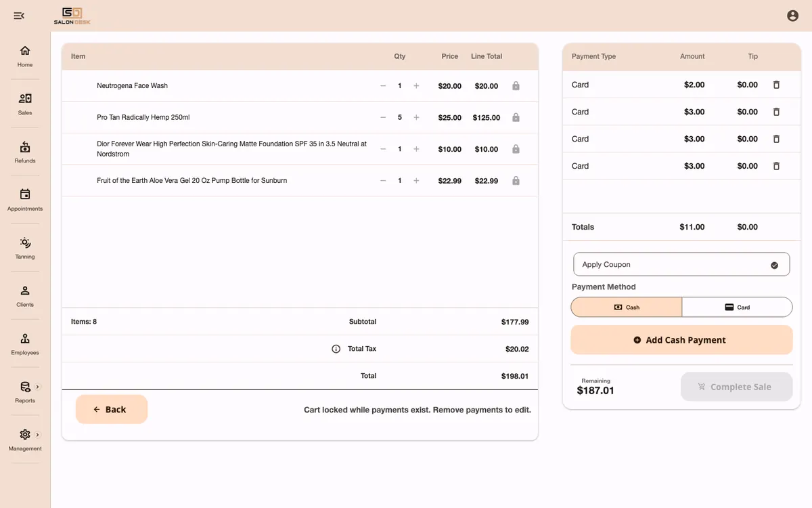Increase quantity of Dior Forever Wear foundation
The height and width of the screenshot is (508, 812).
coord(416,149)
